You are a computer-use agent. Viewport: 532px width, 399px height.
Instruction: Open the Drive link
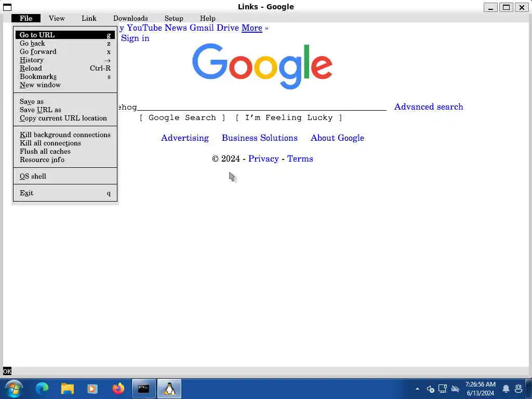pyautogui.click(x=228, y=28)
